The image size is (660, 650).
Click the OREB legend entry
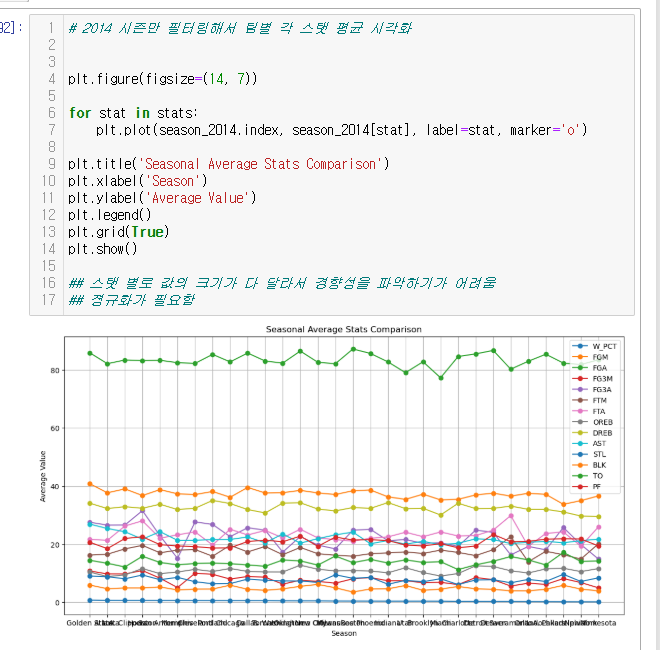point(593,422)
